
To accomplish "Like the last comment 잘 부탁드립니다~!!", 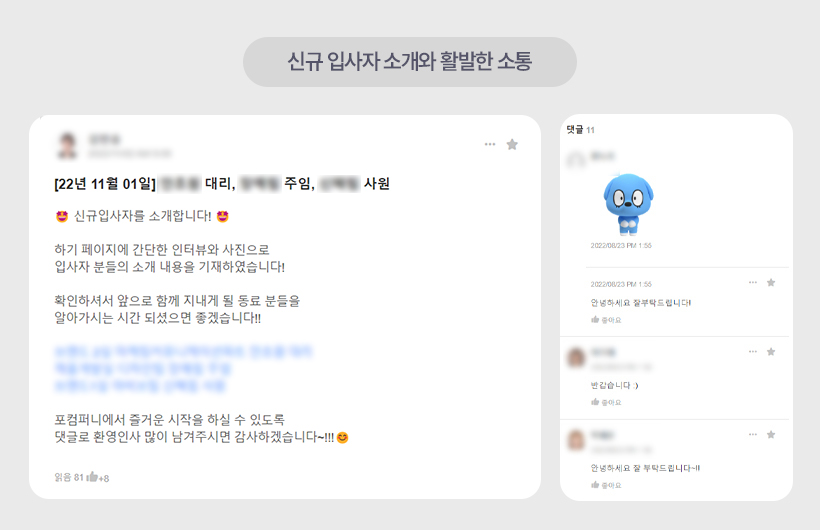I will click(x=606, y=485).
